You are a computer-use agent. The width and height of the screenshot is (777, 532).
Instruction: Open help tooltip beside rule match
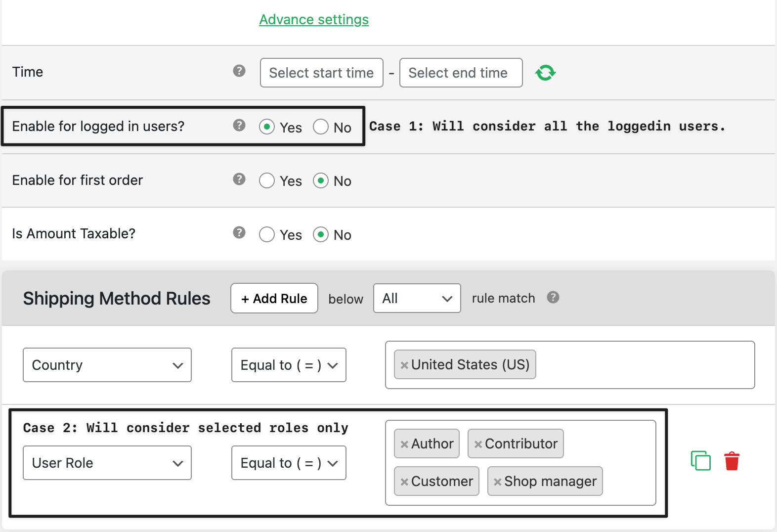[553, 298]
